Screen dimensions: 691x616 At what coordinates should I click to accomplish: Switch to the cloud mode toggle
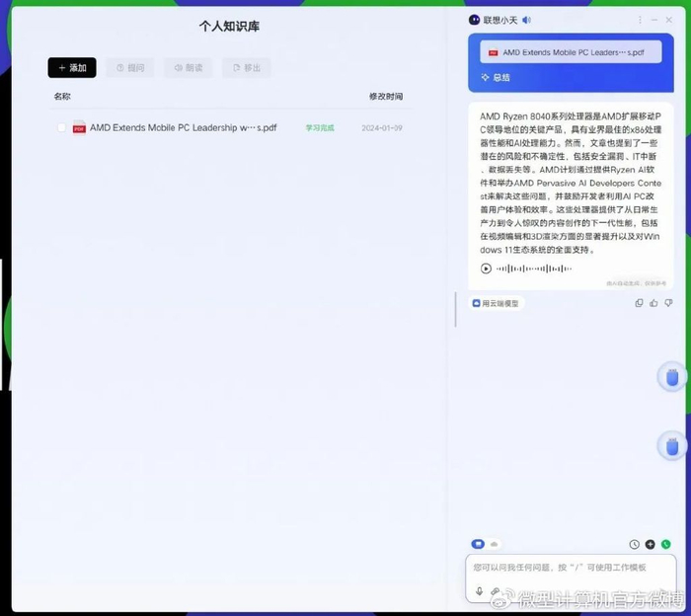tap(495, 545)
